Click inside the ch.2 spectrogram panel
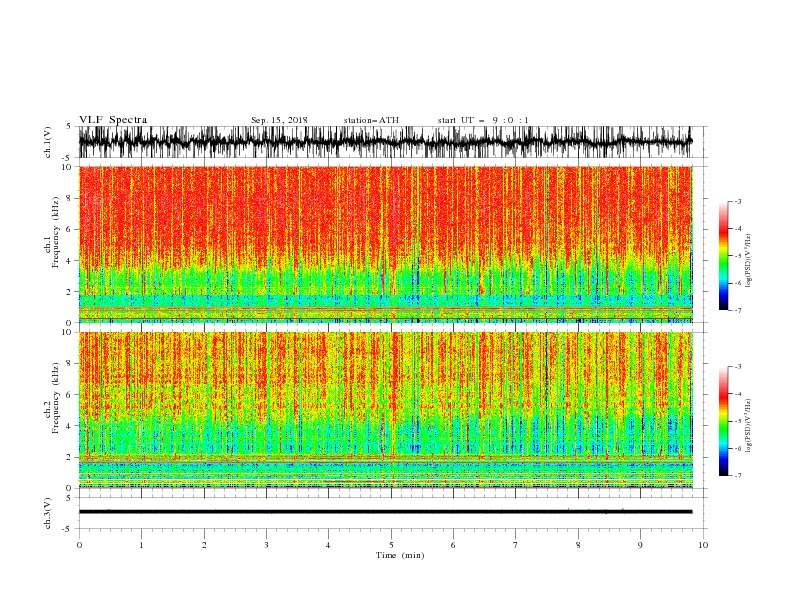The width and height of the screenshot is (792, 612). pyautogui.click(x=385, y=410)
